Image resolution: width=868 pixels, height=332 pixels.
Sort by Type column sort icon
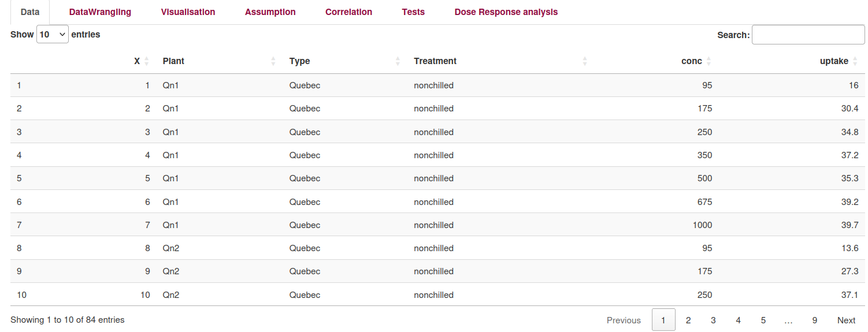pyautogui.click(x=398, y=61)
